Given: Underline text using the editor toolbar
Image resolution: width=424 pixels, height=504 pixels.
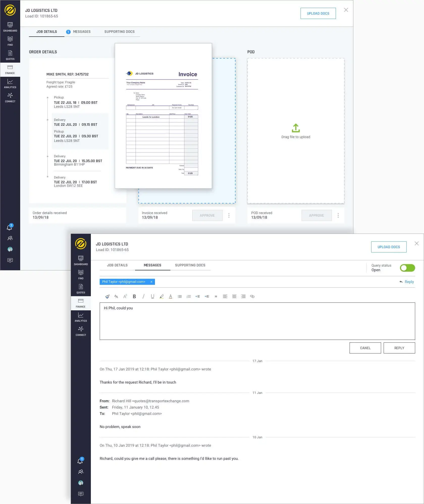Looking at the screenshot, I should click(152, 296).
